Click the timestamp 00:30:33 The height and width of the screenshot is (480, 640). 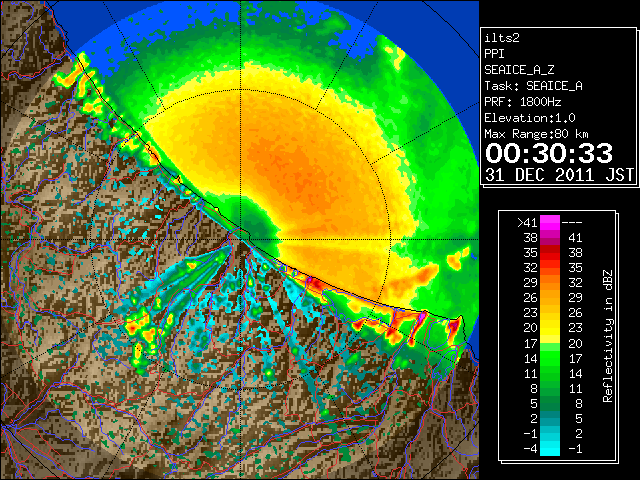549,153
